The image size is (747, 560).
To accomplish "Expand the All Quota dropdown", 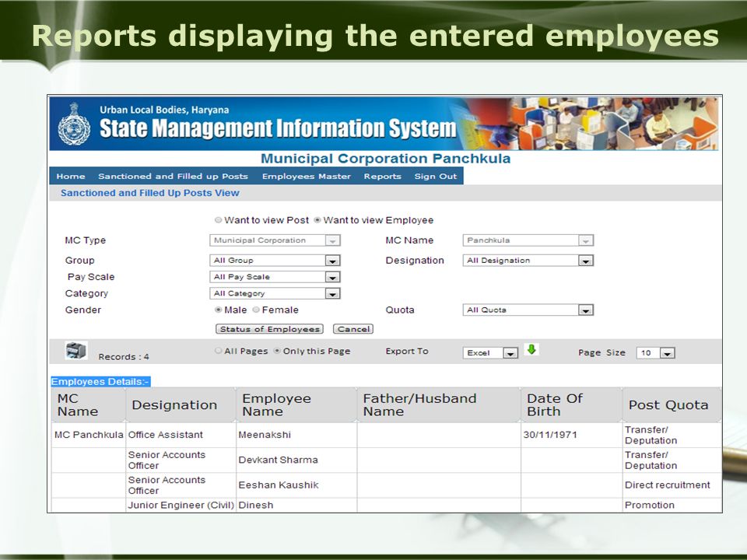I will tap(528, 310).
